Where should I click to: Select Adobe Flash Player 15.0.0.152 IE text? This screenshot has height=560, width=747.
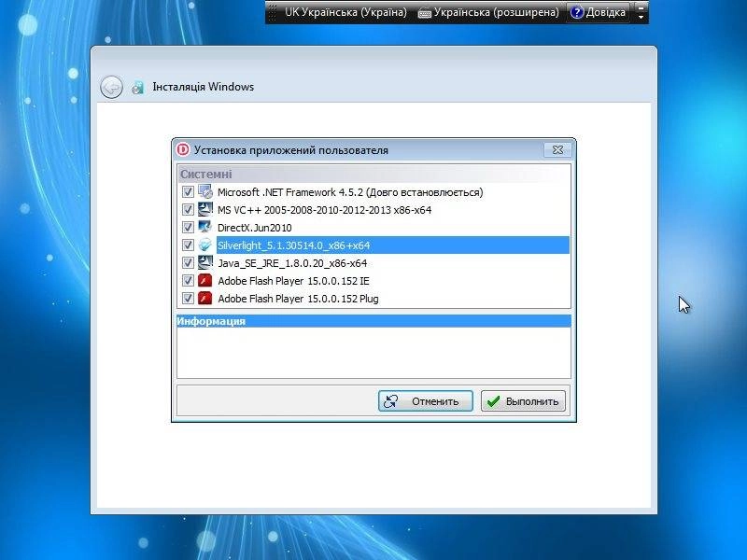293,281
